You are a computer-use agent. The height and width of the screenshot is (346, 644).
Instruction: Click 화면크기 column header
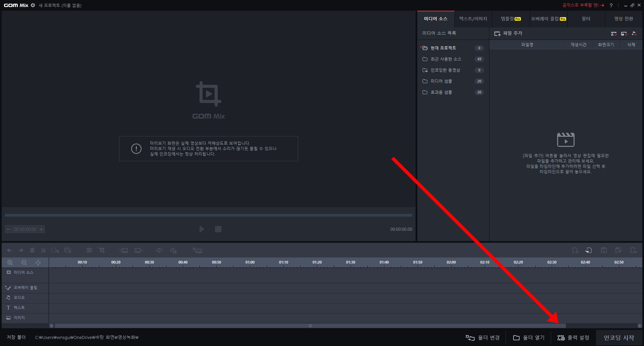coord(606,45)
